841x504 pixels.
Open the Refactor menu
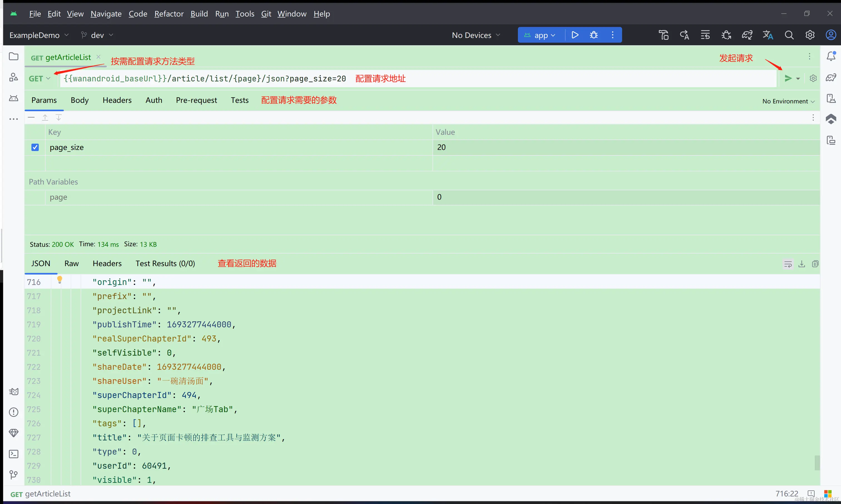coord(169,14)
